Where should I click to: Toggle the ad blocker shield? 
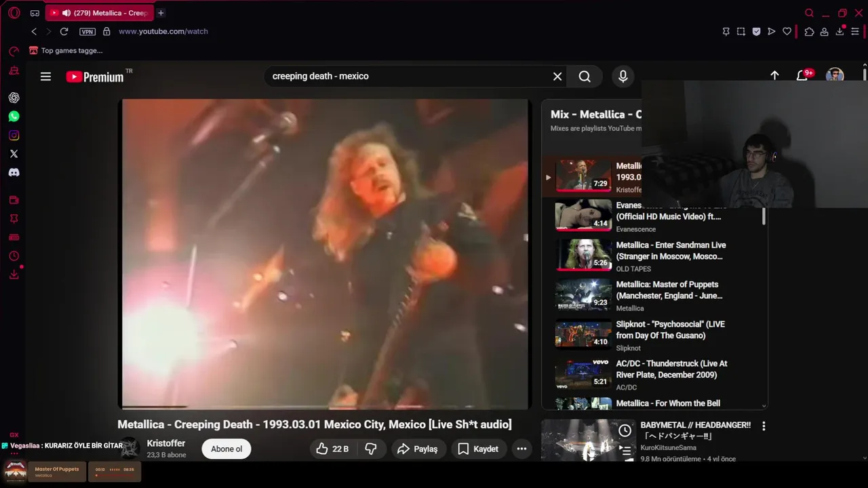[756, 31]
